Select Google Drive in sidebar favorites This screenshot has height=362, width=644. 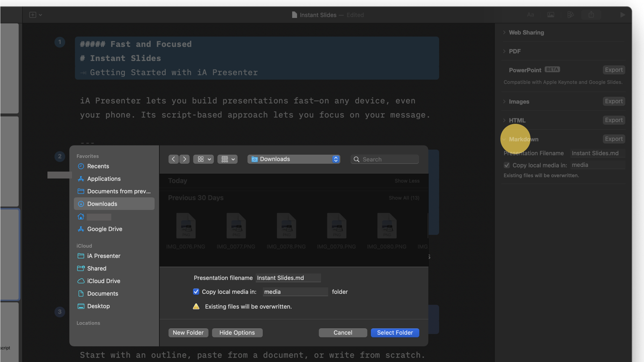click(x=105, y=229)
